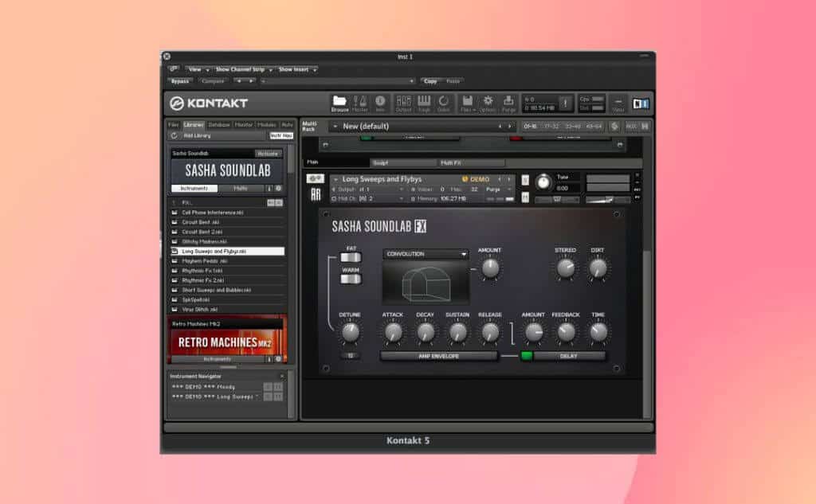Open Sasha Soundlab library settings gear
This screenshot has width=816, height=504.
[278, 188]
